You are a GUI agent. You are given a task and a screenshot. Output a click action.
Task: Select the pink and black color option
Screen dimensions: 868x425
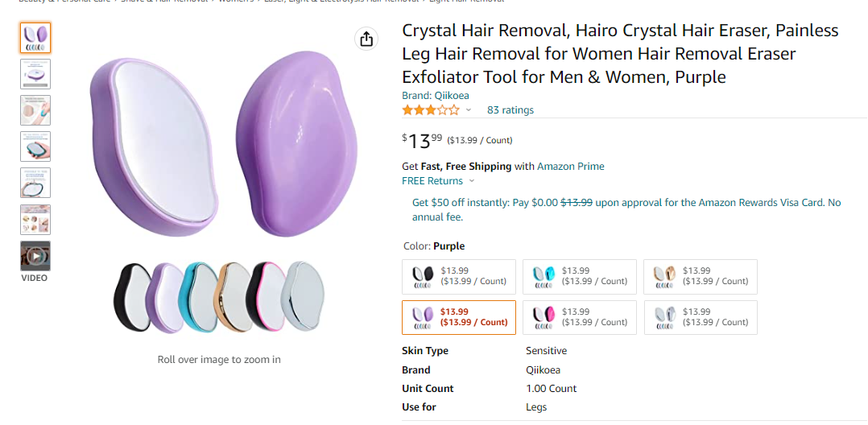click(x=580, y=317)
